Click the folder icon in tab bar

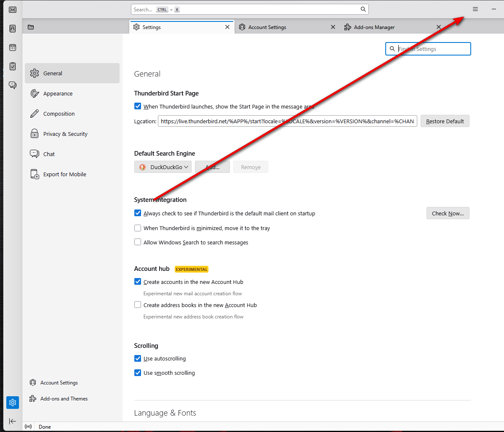point(31,27)
